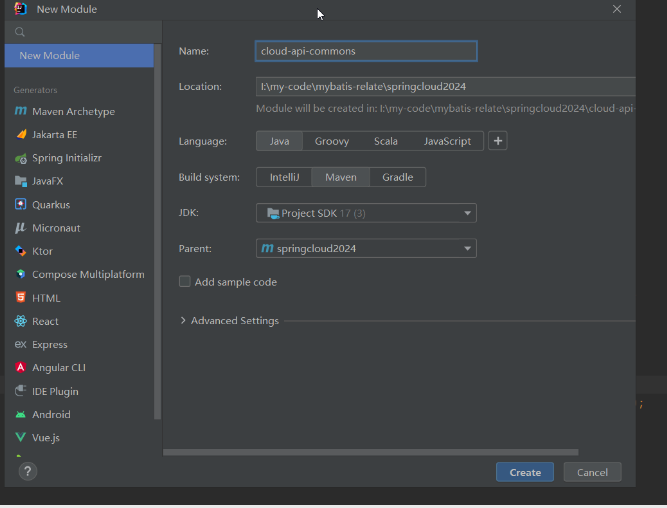Viewport: 667px width, 508px height.
Task: Choose Maven build system
Action: [x=341, y=177]
